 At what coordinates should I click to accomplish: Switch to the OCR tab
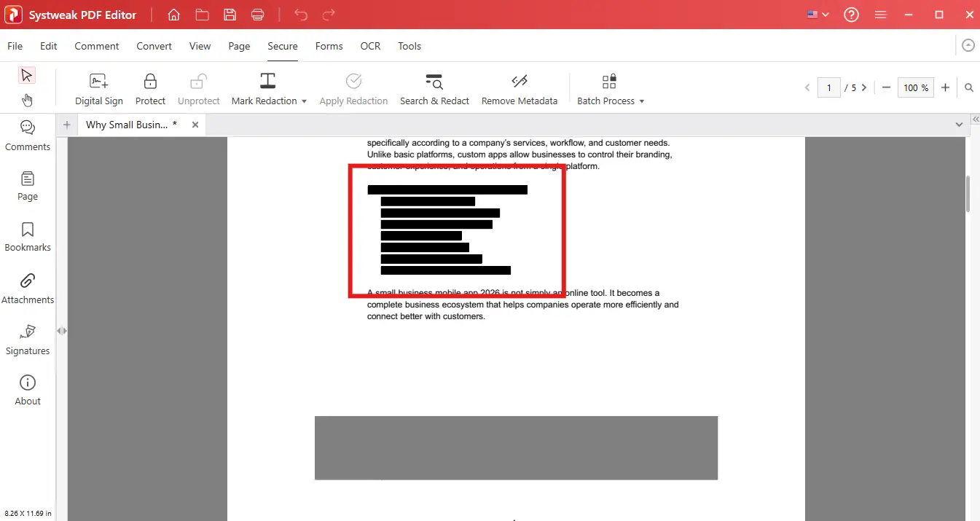[370, 46]
